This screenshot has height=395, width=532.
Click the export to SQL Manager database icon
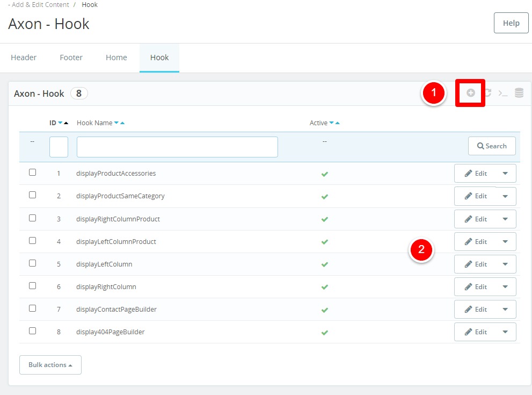(519, 93)
